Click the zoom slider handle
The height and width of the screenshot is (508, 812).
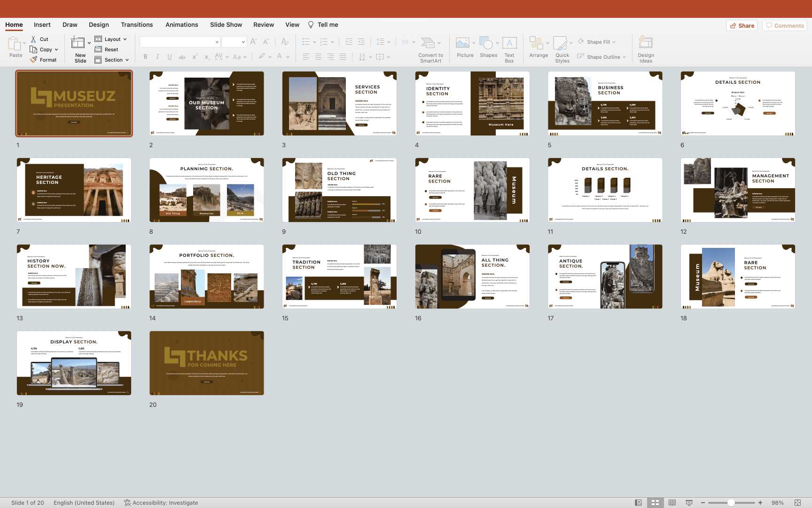point(731,502)
